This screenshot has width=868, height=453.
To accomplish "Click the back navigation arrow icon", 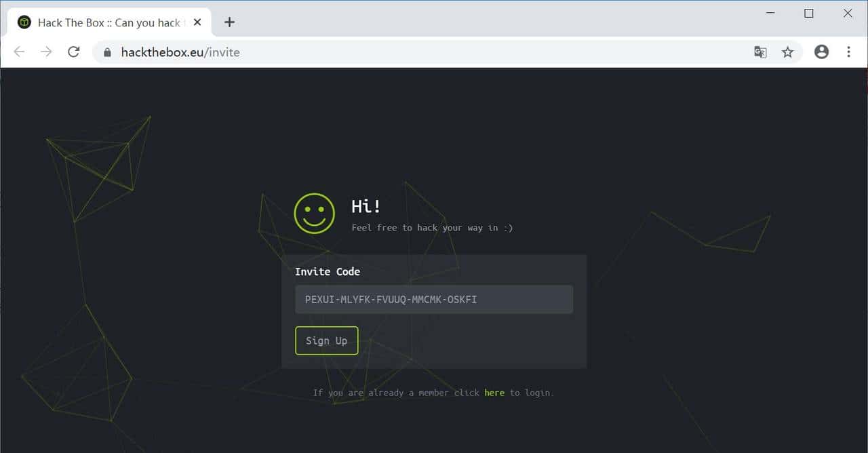I will [18, 52].
